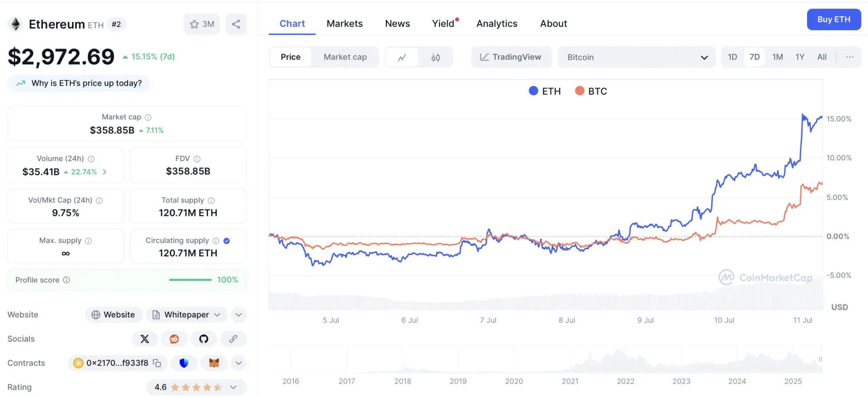Open the share icon button
Screen dimensions: 868x398
(x=236, y=24)
